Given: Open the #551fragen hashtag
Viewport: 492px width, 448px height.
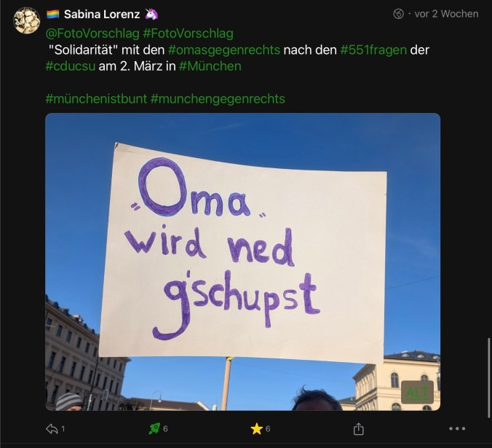Looking at the screenshot, I should pos(373,50).
